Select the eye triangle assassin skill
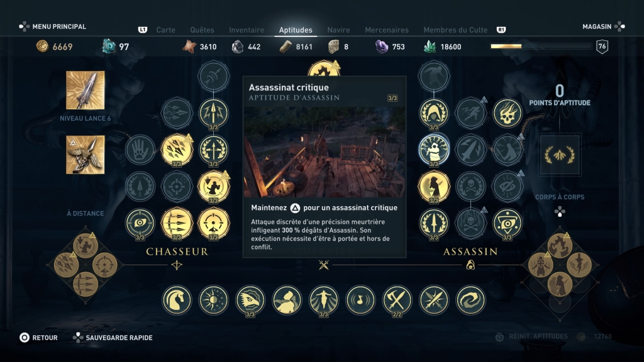This screenshot has height=362, width=644. coord(508,224)
